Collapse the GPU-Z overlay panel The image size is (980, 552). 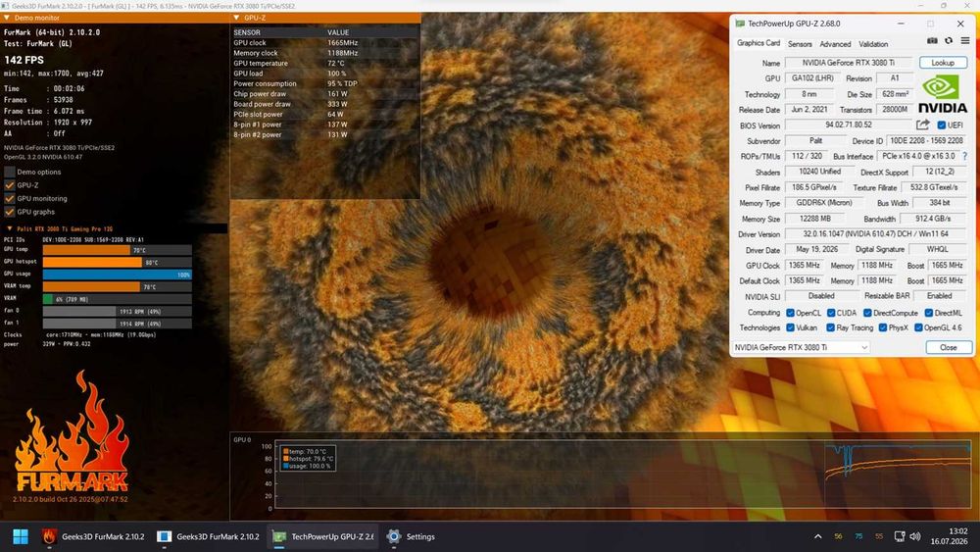coord(236,18)
